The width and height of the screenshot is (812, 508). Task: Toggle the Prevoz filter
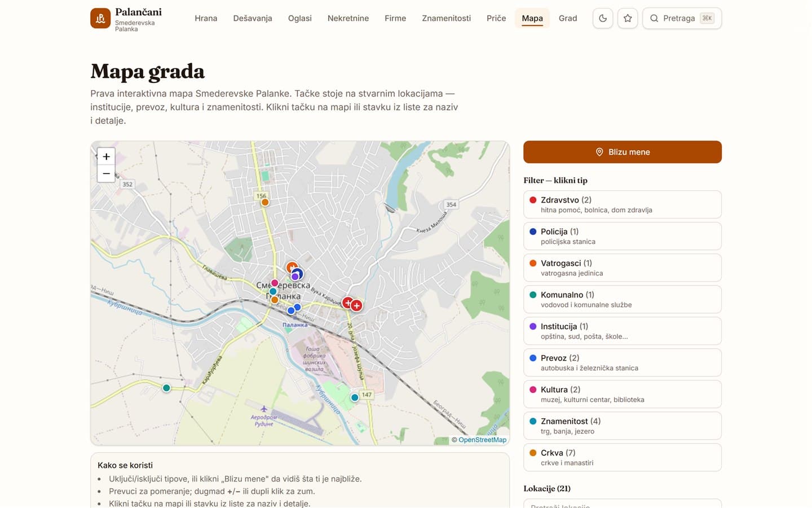pos(623,362)
